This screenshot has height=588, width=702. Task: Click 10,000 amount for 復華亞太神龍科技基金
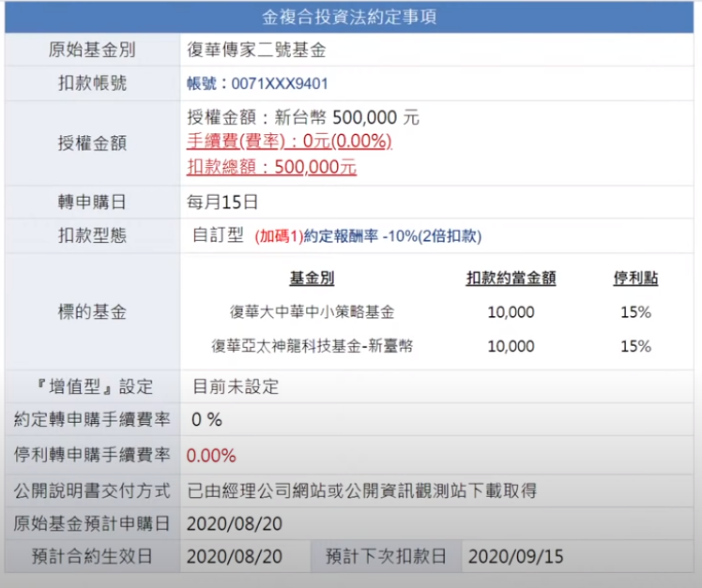pos(511,346)
